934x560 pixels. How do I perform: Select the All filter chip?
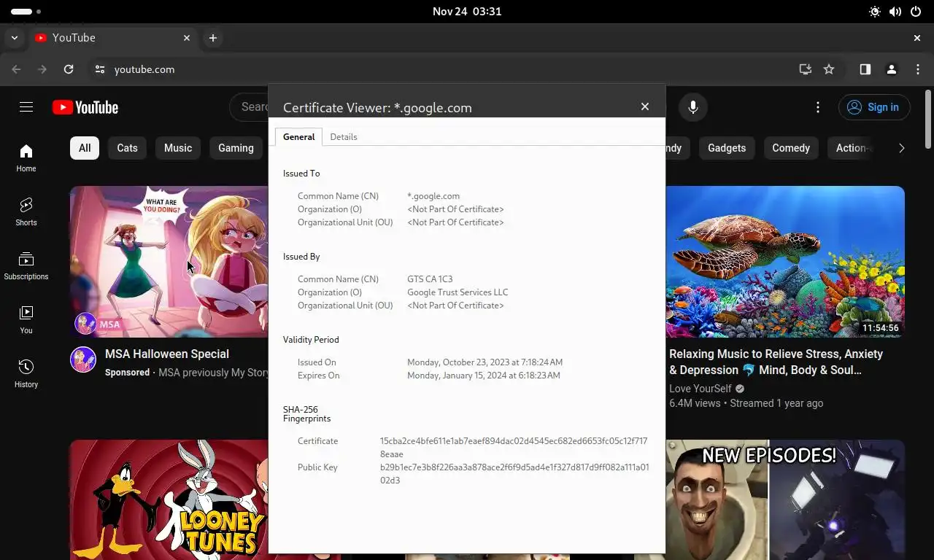click(x=85, y=148)
